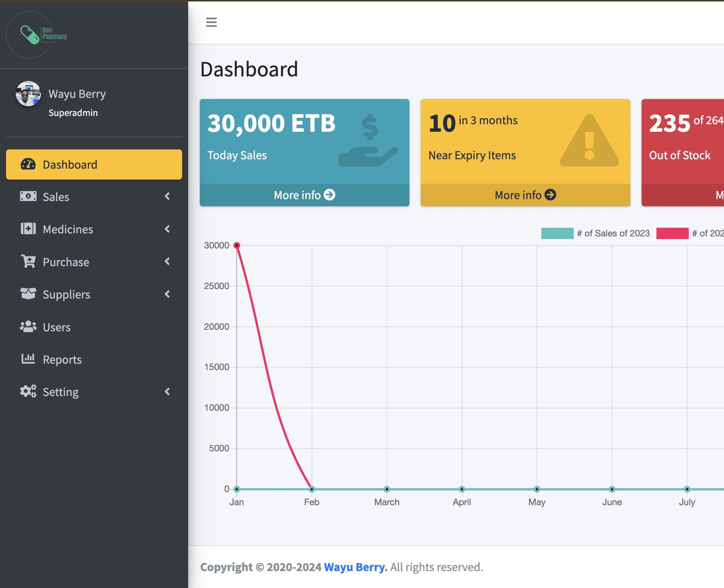Click the Suppliers box icon
This screenshot has width=724, height=588.
click(28, 294)
